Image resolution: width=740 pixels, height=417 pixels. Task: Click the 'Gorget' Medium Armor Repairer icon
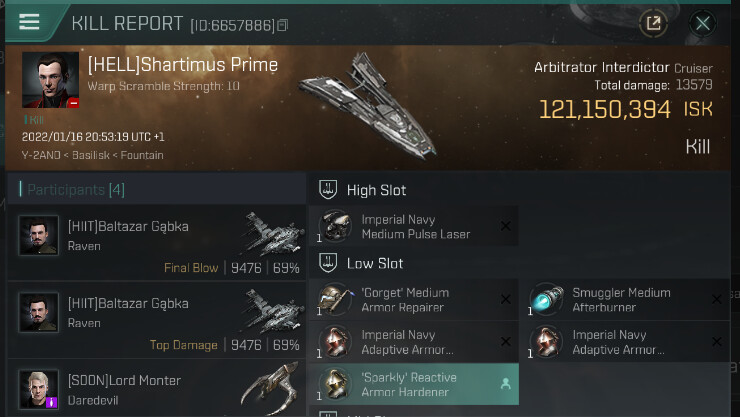[335, 300]
